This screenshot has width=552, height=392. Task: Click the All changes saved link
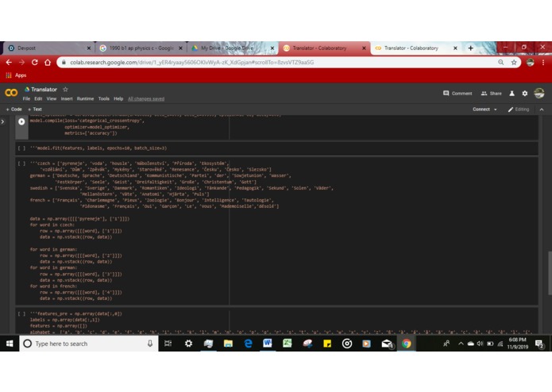(146, 98)
